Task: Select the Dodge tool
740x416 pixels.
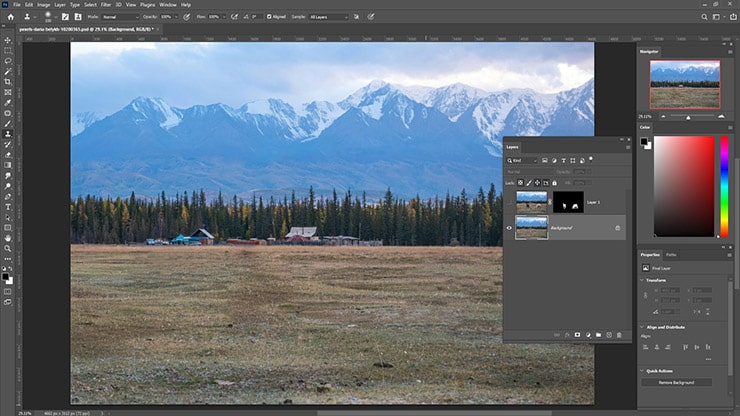Action: [x=8, y=186]
